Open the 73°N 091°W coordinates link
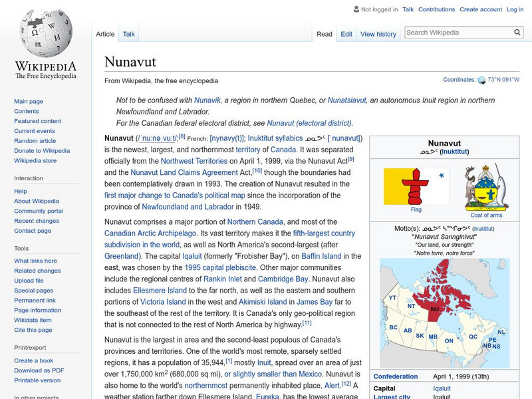The height and width of the screenshot is (399, 532). [503, 80]
